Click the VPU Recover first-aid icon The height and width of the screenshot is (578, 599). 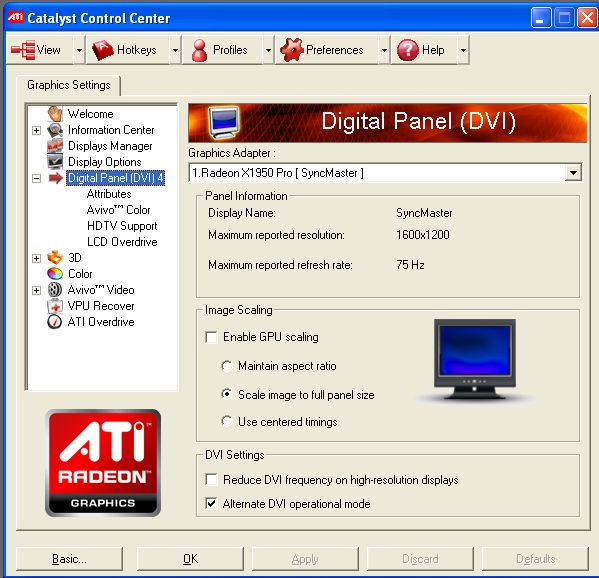tap(55, 306)
